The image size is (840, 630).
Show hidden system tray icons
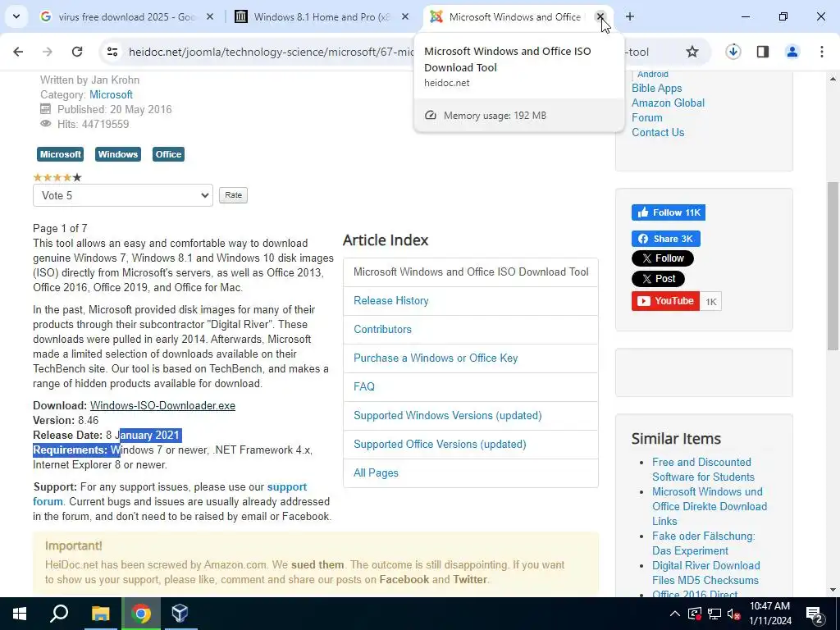point(675,614)
